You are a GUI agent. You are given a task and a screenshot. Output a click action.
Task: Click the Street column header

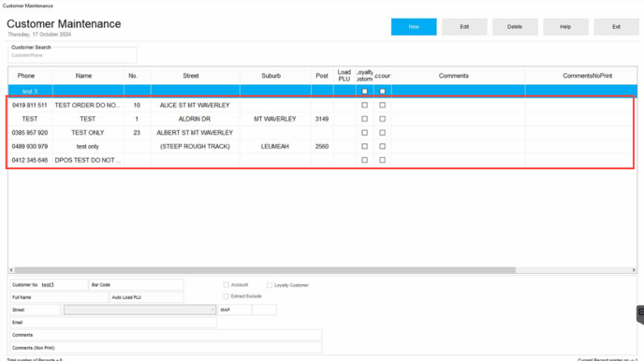click(191, 76)
